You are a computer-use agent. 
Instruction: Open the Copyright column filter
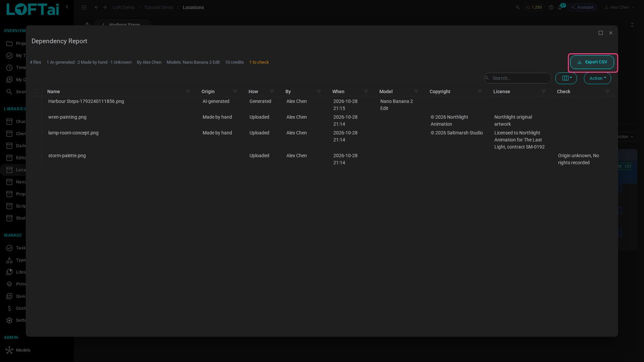(480, 92)
